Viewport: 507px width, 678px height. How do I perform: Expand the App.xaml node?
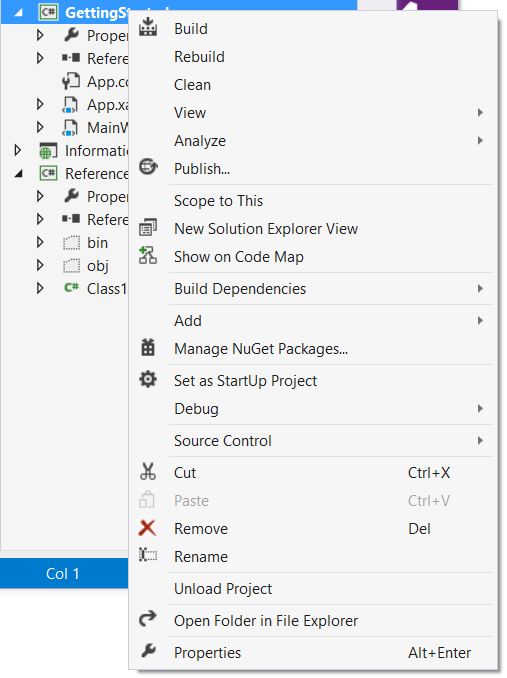click(x=40, y=104)
